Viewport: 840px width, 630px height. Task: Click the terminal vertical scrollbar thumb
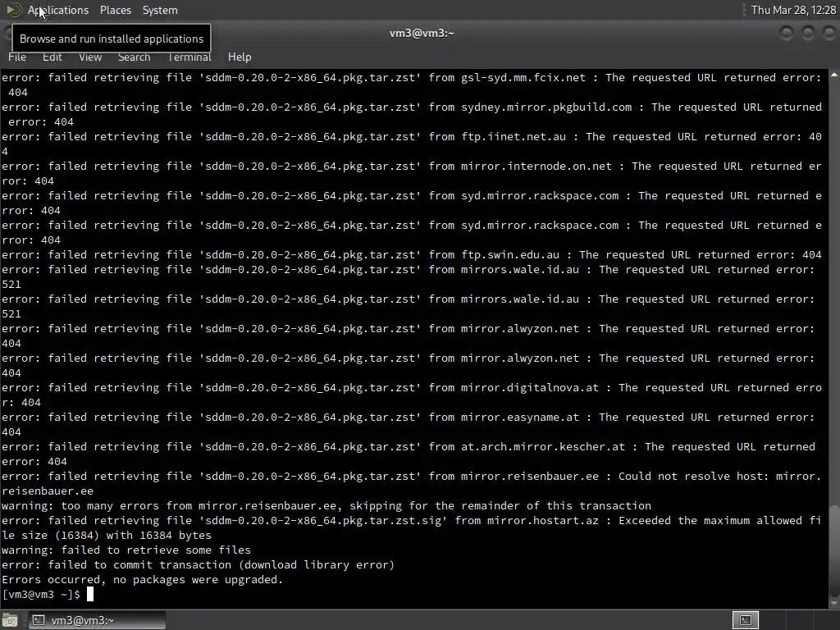[x=834, y=549]
